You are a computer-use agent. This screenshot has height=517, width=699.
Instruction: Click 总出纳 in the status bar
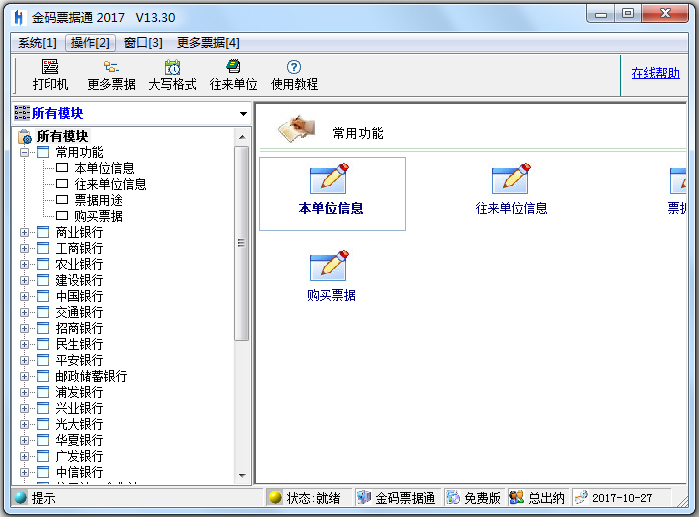pyautogui.click(x=538, y=498)
